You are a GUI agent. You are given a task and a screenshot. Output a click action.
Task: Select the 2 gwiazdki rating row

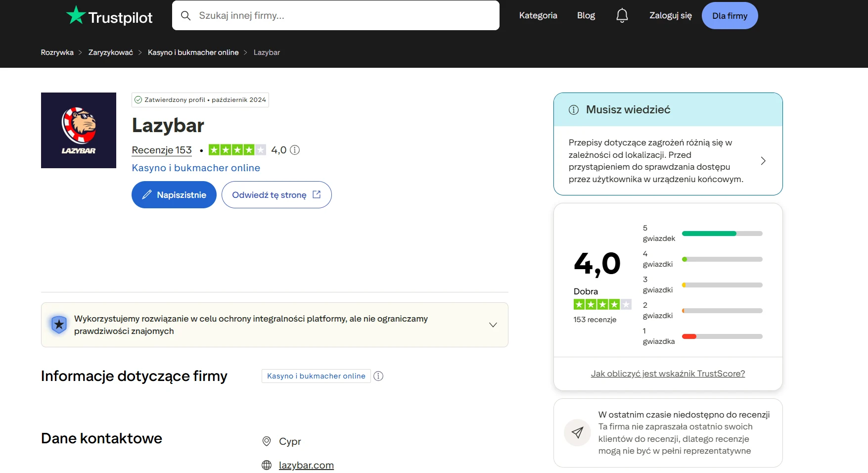point(702,311)
